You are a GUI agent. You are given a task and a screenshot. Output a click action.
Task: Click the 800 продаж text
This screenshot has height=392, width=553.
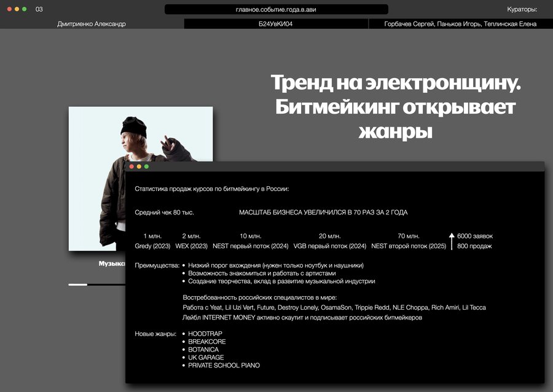tap(474, 246)
